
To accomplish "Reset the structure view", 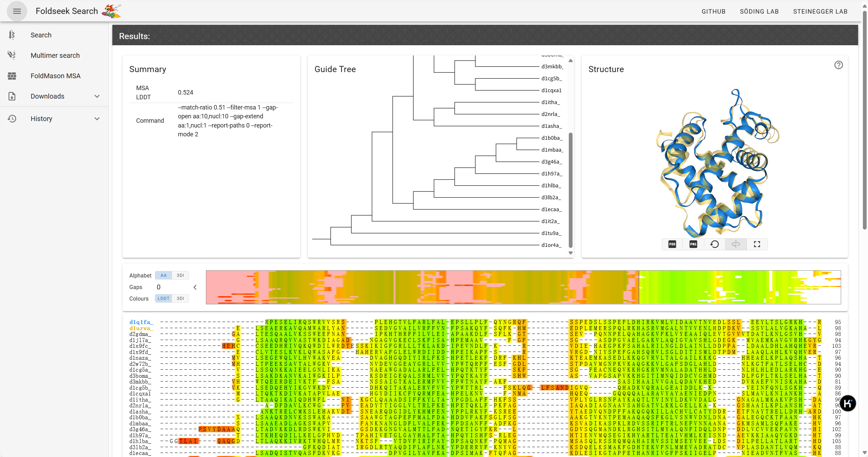I will point(714,244).
